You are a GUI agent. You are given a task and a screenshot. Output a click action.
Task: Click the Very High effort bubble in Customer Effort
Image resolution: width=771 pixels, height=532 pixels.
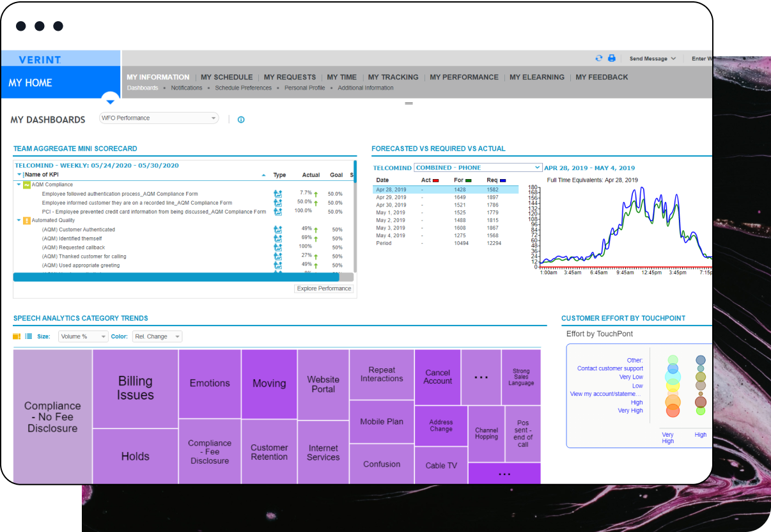pos(673,411)
